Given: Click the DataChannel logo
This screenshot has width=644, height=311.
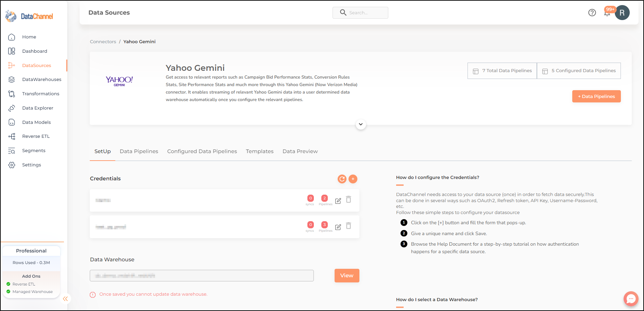Looking at the screenshot, I should click(x=29, y=16).
